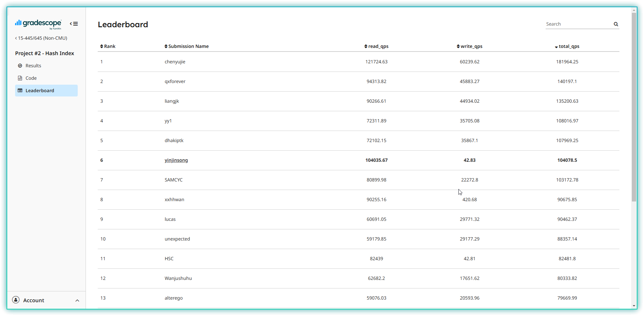Return to 15-445/645 (Non-CMU) course page
This screenshot has width=644, height=316.
tap(43, 38)
